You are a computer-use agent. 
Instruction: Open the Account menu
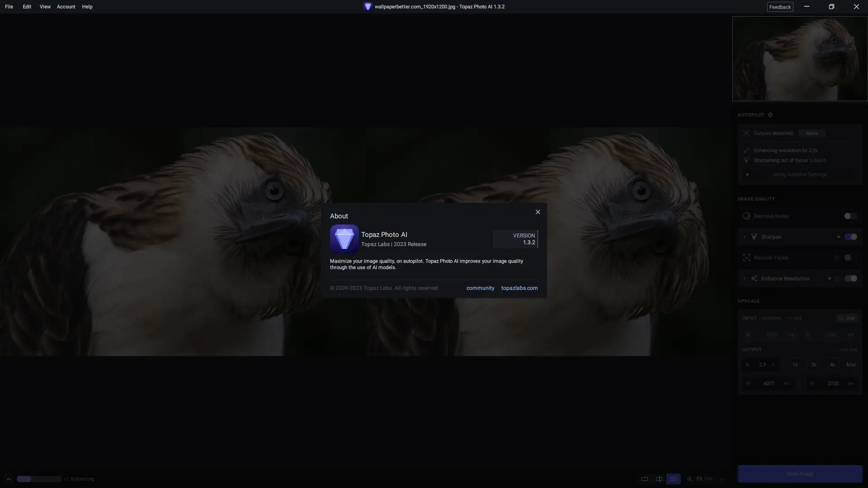pyautogui.click(x=66, y=7)
